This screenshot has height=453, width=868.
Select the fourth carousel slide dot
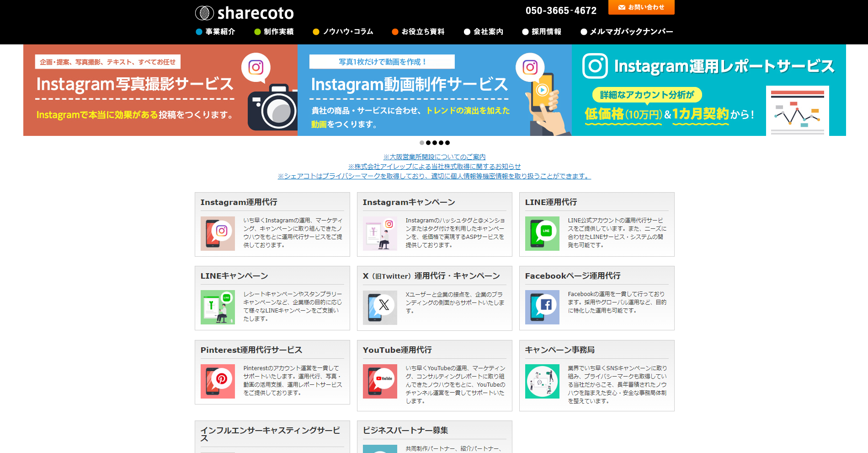click(441, 143)
